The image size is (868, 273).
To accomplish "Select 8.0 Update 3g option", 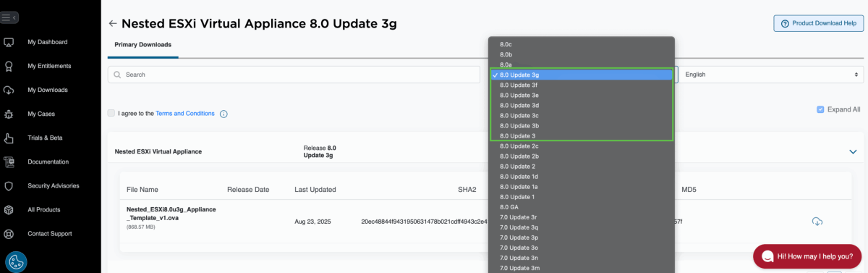I will 582,75.
